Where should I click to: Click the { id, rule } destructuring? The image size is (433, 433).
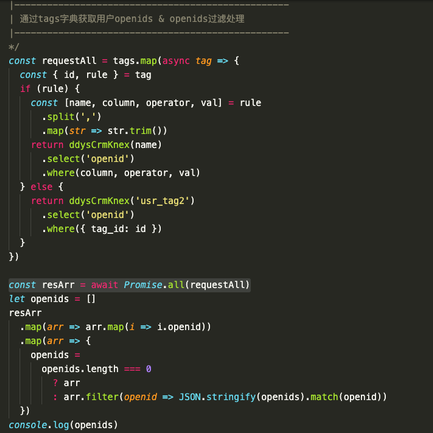85,75
